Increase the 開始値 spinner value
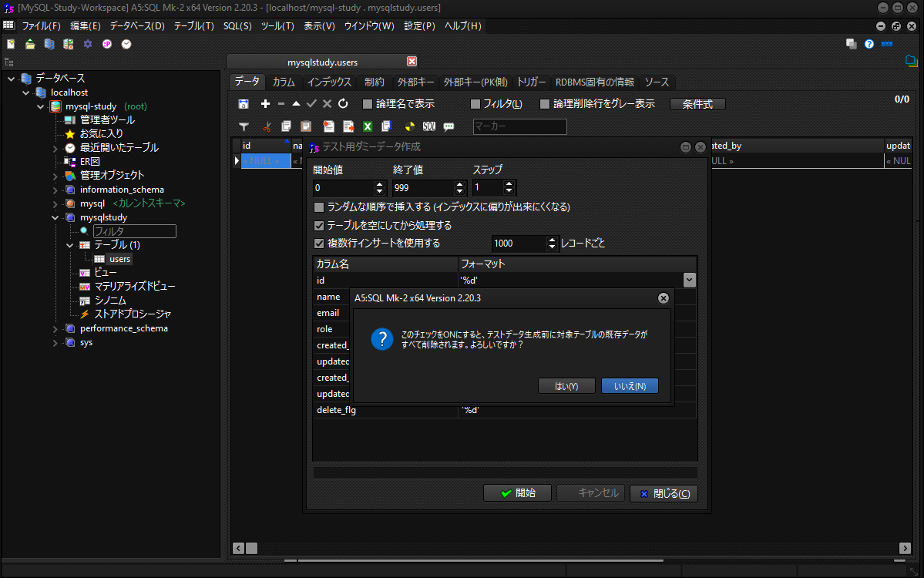This screenshot has width=924, height=578. coord(379,184)
